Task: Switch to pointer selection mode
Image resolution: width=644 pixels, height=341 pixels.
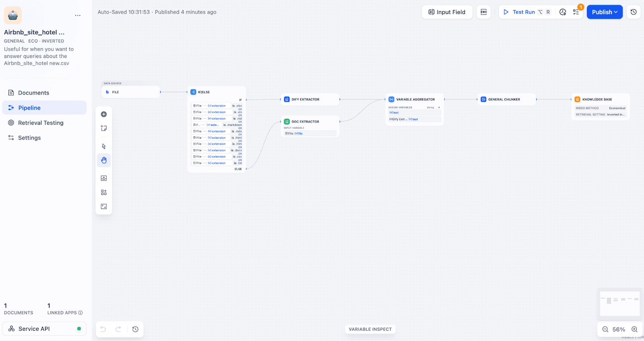Action: pos(104,146)
